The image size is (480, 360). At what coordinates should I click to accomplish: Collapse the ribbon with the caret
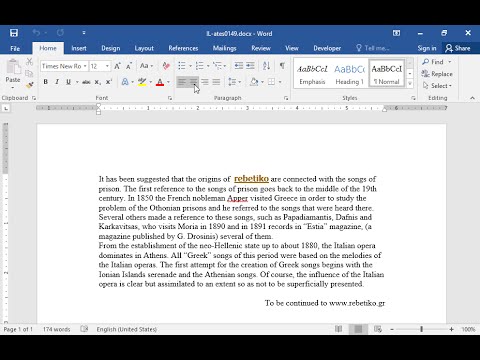[472, 98]
